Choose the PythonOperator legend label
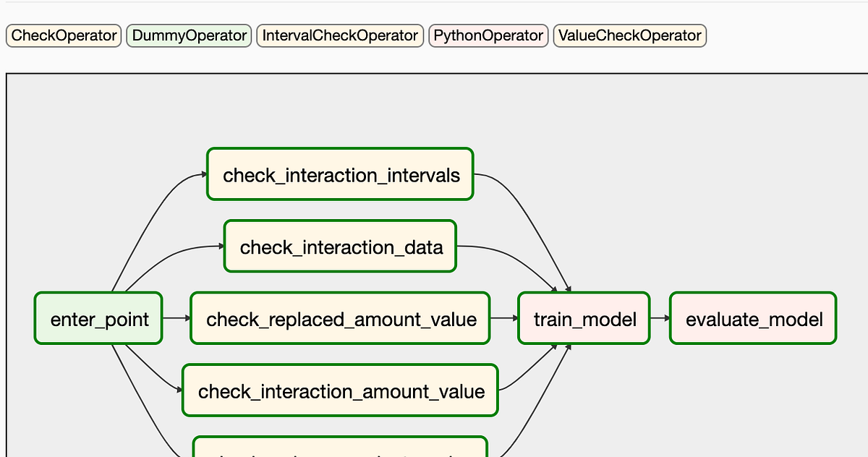The height and width of the screenshot is (457, 868). pyautogui.click(x=488, y=35)
